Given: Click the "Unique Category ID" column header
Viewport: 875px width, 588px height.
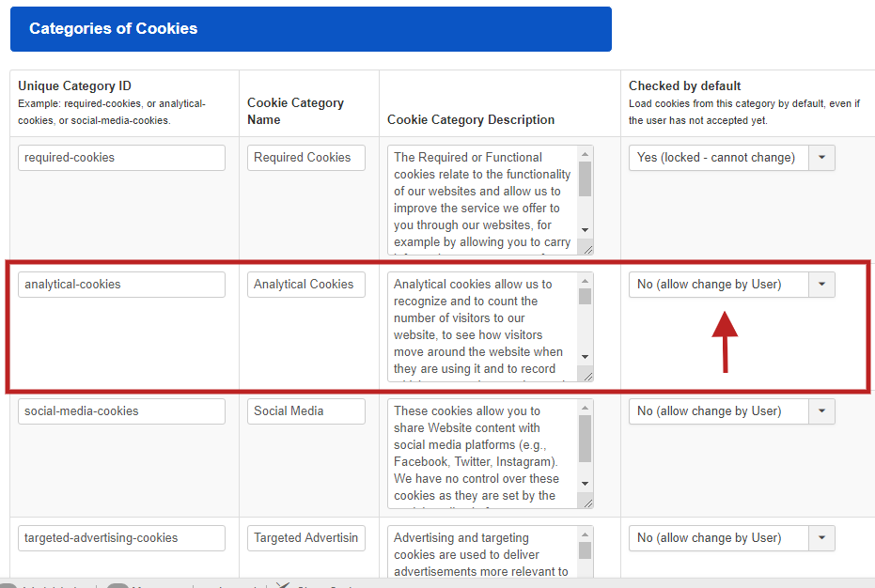Looking at the screenshot, I should (75, 85).
